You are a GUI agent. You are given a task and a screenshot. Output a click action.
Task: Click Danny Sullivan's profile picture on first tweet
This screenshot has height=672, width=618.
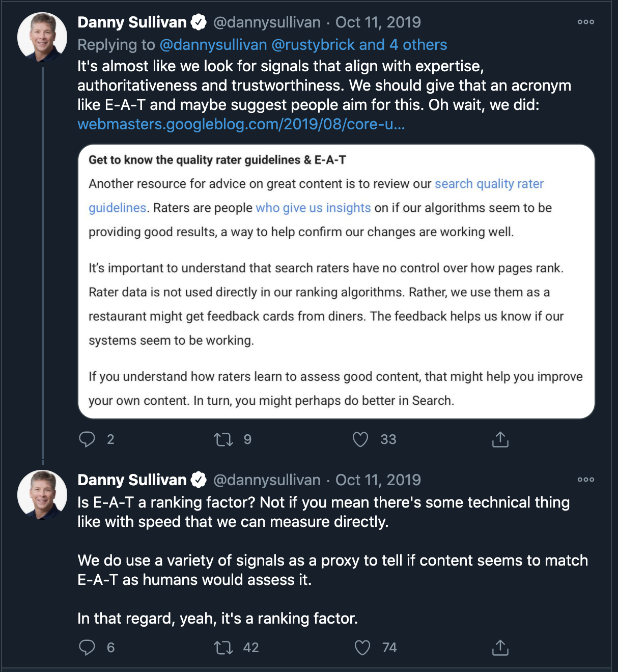pyautogui.click(x=42, y=36)
